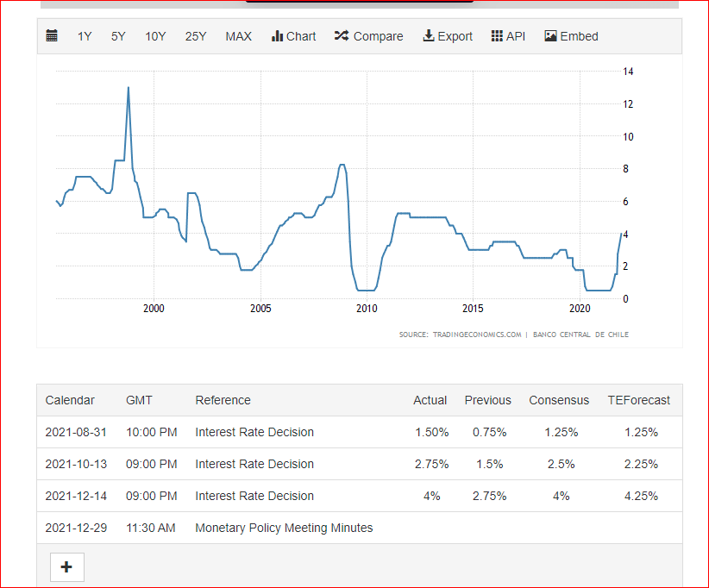This screenshot has width=709, height=588.
Task: Open the Compare option
Action: coord(368,36)
